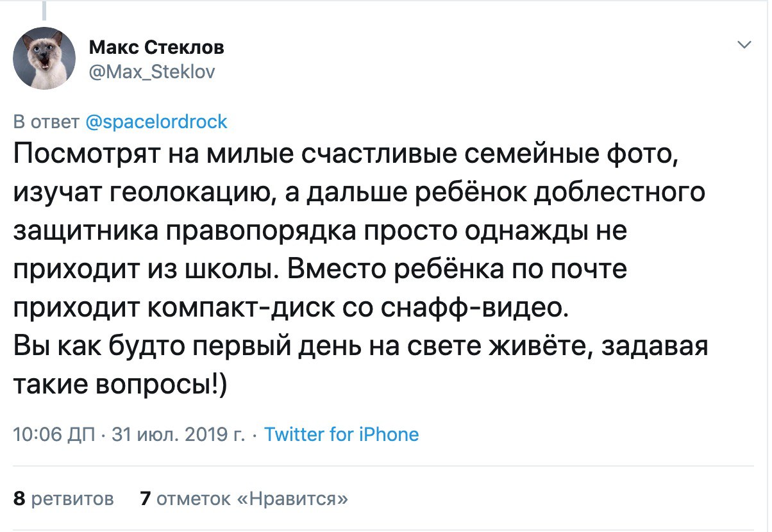
Task: Click the display name Макс Стеклов
Action: [157, 47]
